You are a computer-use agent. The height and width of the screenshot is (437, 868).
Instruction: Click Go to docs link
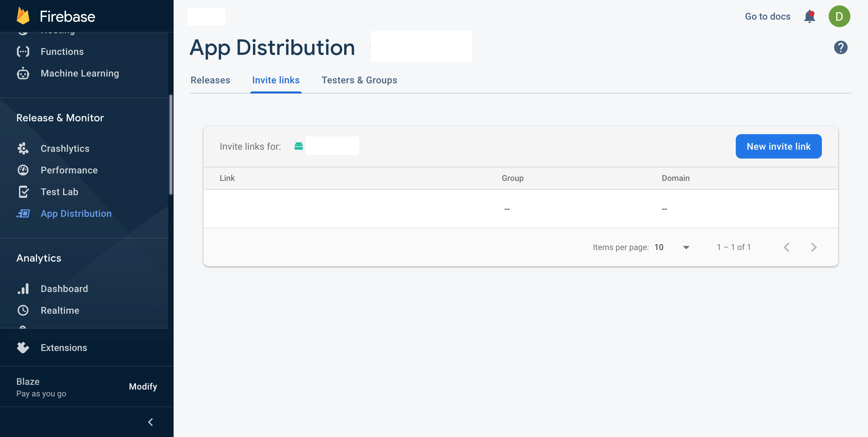click(x=768, y=16)
